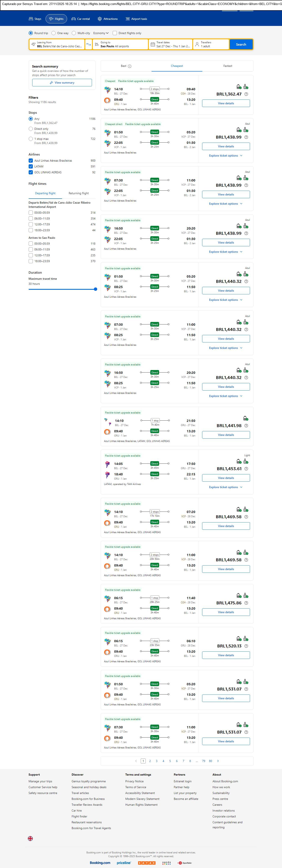Click price info icon next to BRL1,362.47
The width and height of the screenshot is (282, 868).
pyautogui.click(x=246, y=94)
